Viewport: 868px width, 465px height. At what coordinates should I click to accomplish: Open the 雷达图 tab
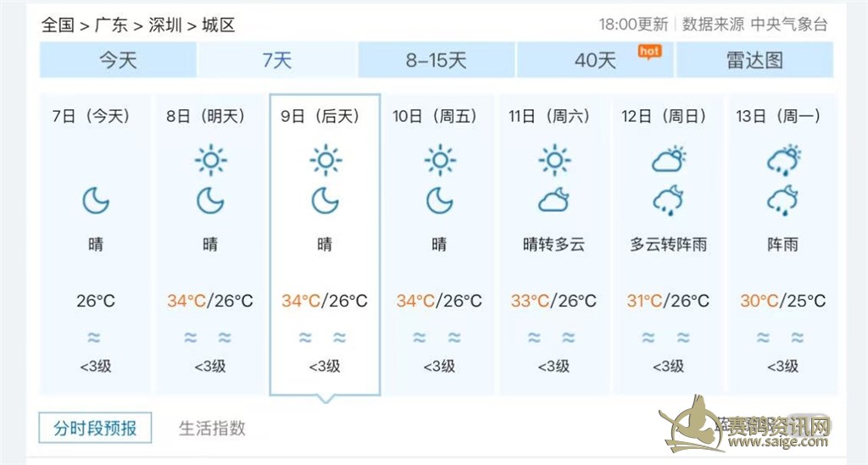(754, 60)
